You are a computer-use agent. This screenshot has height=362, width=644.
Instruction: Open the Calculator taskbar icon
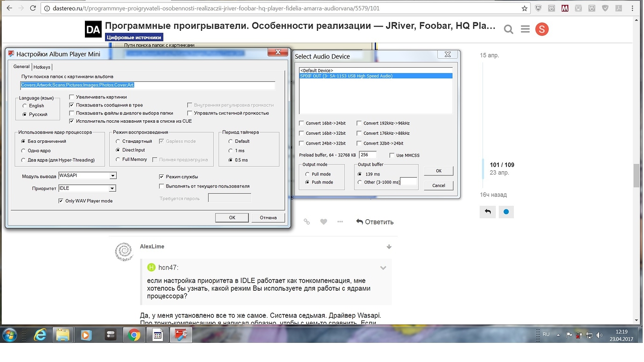pos(157,335)
